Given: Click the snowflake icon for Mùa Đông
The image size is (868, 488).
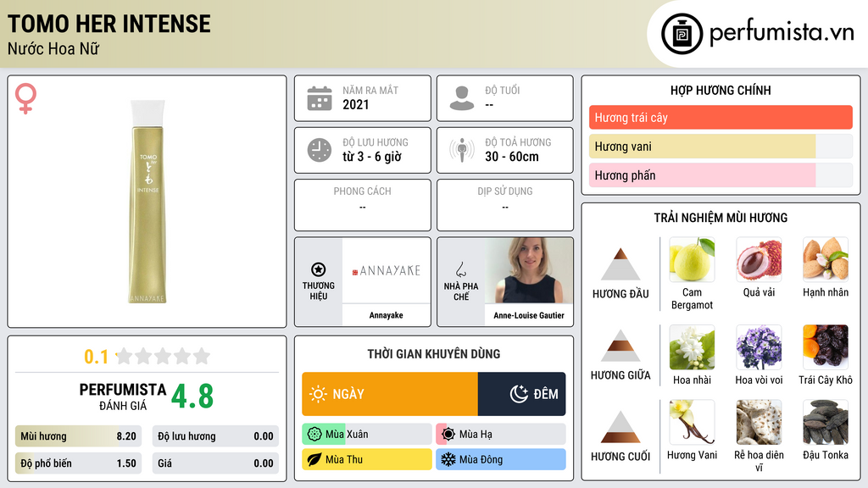Looking at the screenshot, I should [x=448, y=459].
